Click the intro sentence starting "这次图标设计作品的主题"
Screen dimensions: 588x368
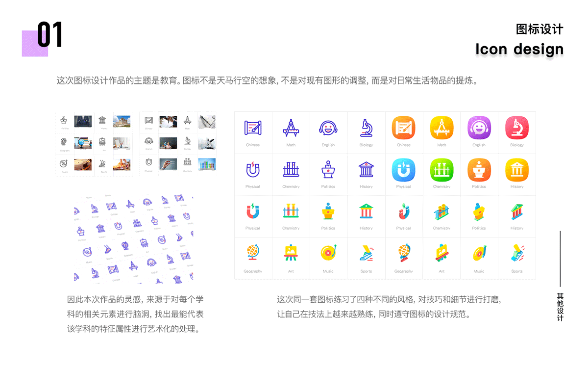tap(267, 80)
